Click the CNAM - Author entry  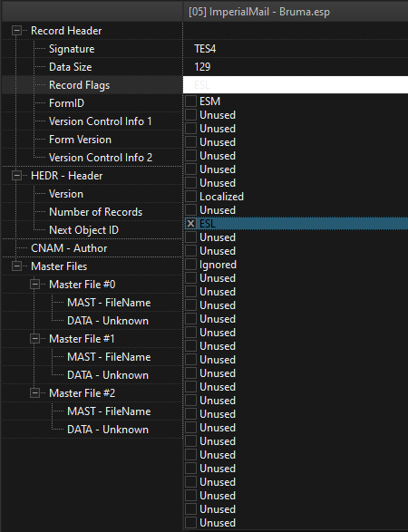coord(69,248)
